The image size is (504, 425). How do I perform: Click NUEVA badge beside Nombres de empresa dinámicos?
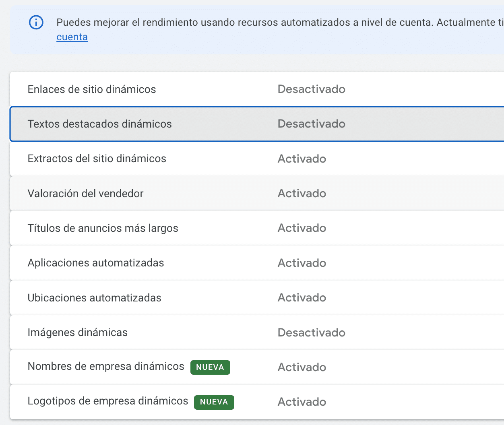tap(210, 367)
